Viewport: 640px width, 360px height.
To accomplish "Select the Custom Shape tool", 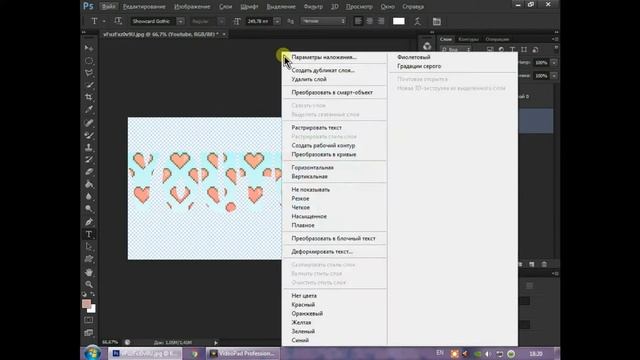I will point(89,259).
